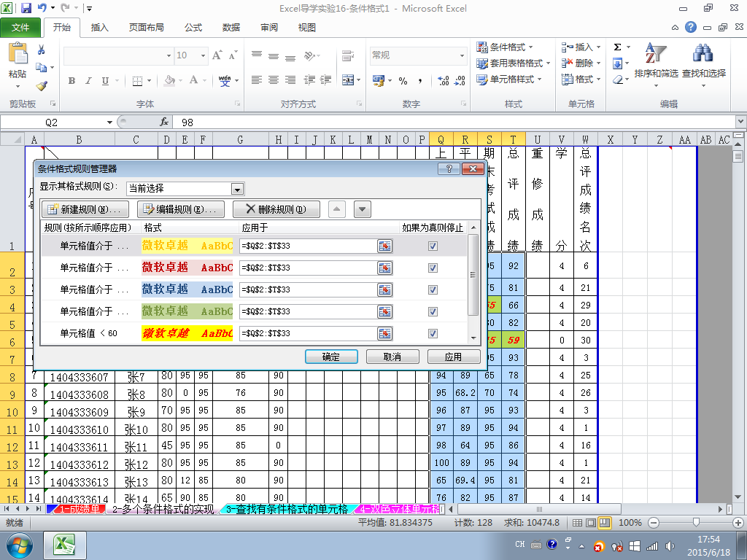This screenshot has height=560, width=747.
Task: Toggle Stop If True for second rule
Action: click(433, 268)
